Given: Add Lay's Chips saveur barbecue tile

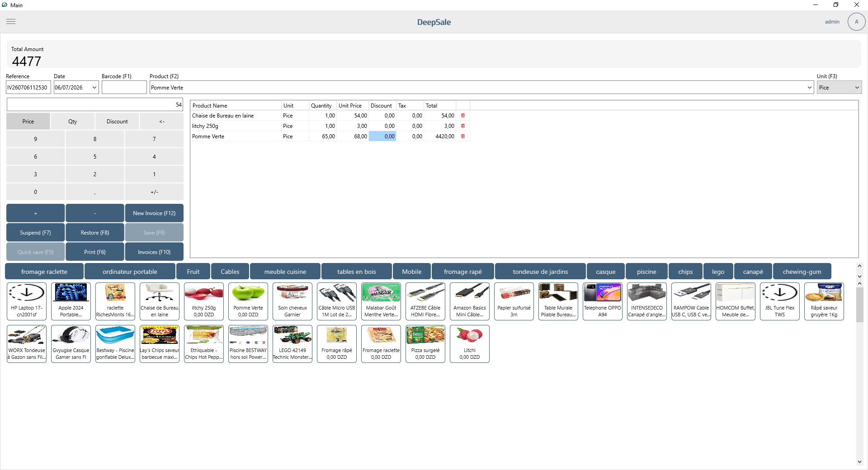Looking at the screenshot, I should [160, 344].
